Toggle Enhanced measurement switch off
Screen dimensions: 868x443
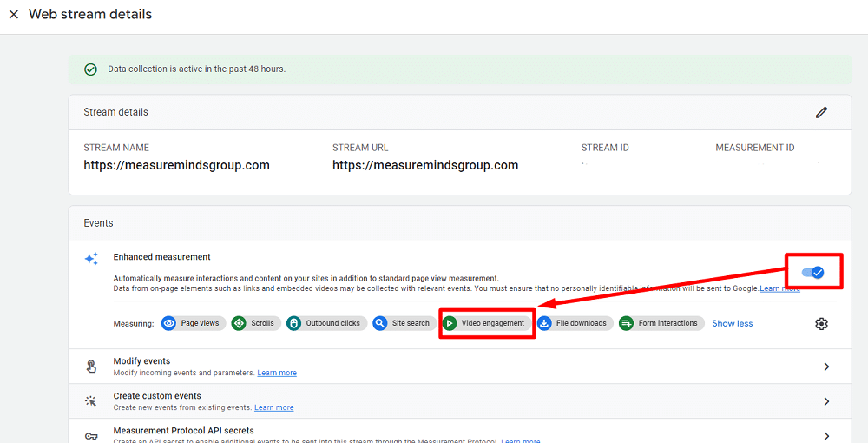coord(813,273)
